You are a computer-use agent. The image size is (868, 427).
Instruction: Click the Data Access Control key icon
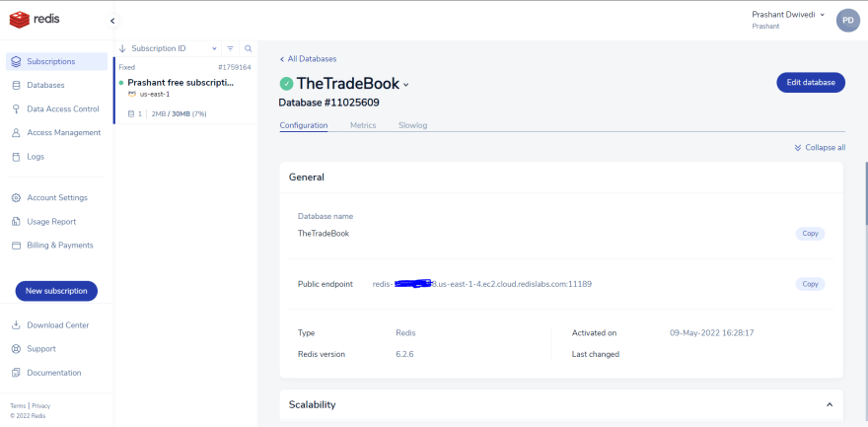[x=16, y=108]
